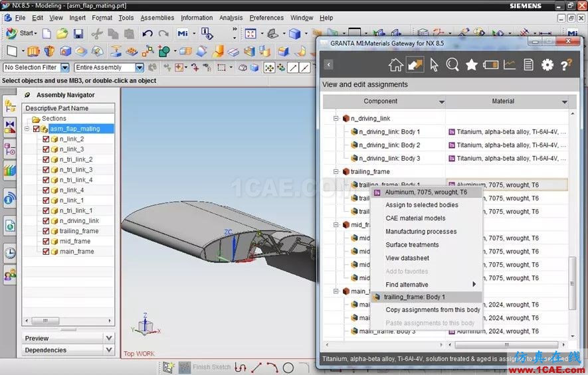This screenshot has height=375, width=588.
Task: Open the Entire Assembly scope dropdown
Action: [x=140, y=68]
